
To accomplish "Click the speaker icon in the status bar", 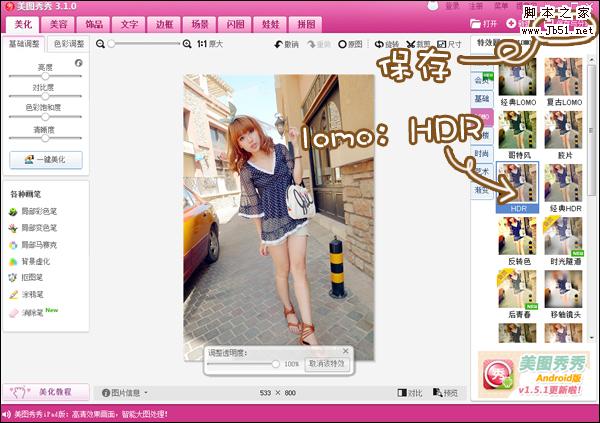I will pos(7,414).
